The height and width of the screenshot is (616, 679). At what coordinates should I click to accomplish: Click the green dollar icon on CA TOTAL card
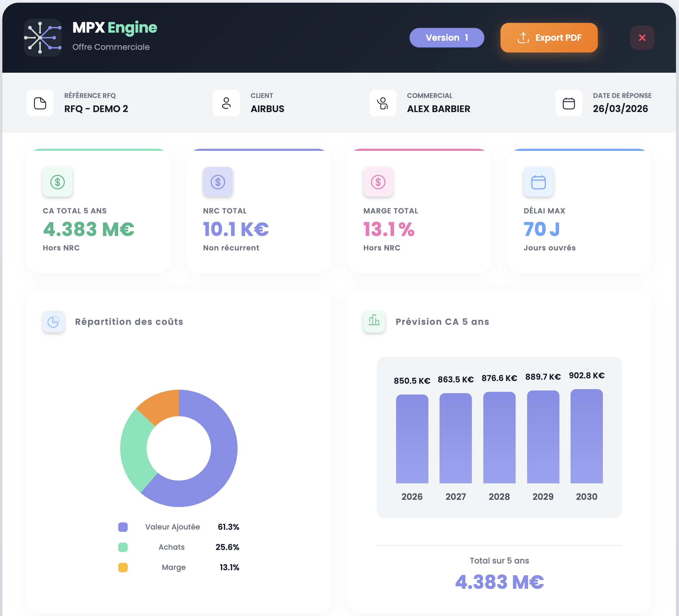coord(57,182)
